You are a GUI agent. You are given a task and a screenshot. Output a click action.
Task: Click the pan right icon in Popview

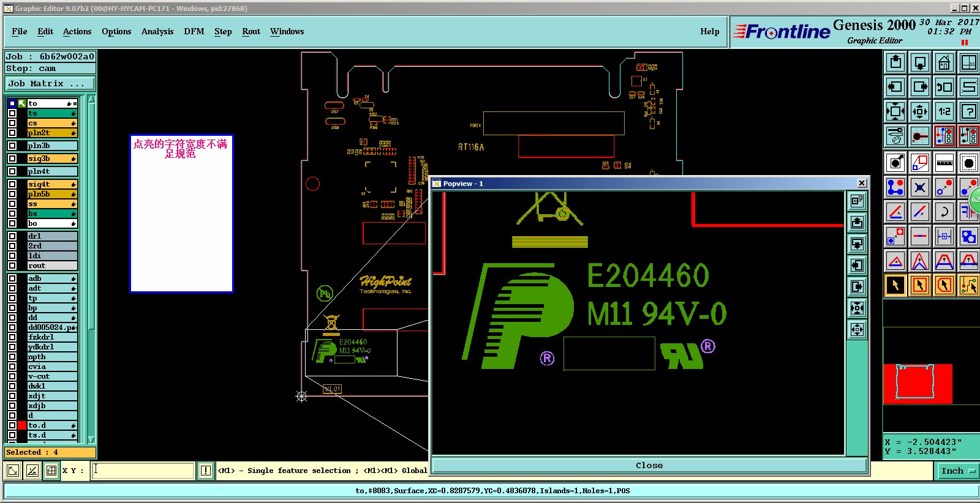coord(857,287)
